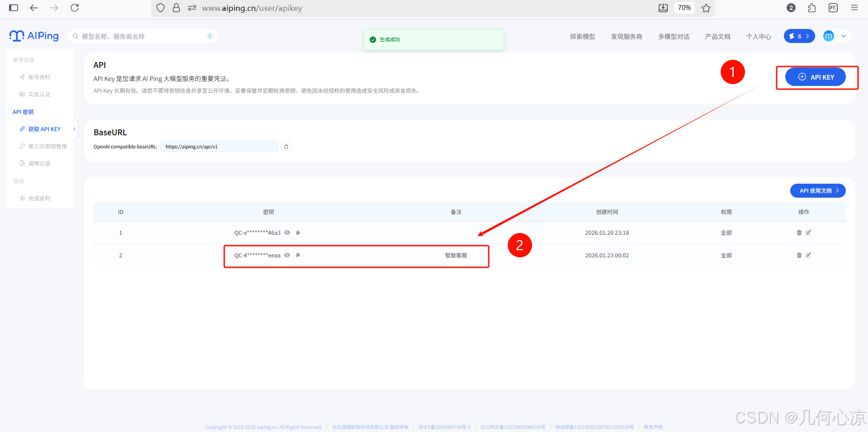Click the 创建时间 column header

(607, 212)
